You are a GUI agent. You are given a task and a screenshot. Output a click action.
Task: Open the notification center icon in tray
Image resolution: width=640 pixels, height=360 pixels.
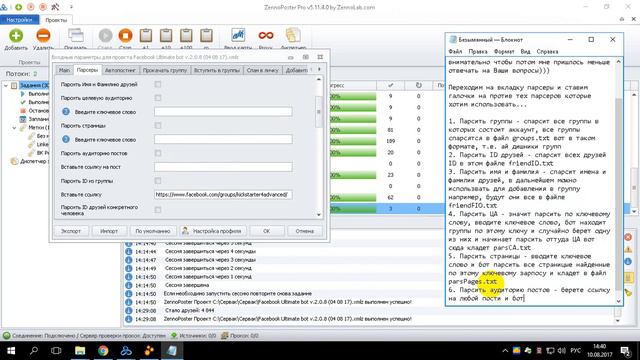625,351
